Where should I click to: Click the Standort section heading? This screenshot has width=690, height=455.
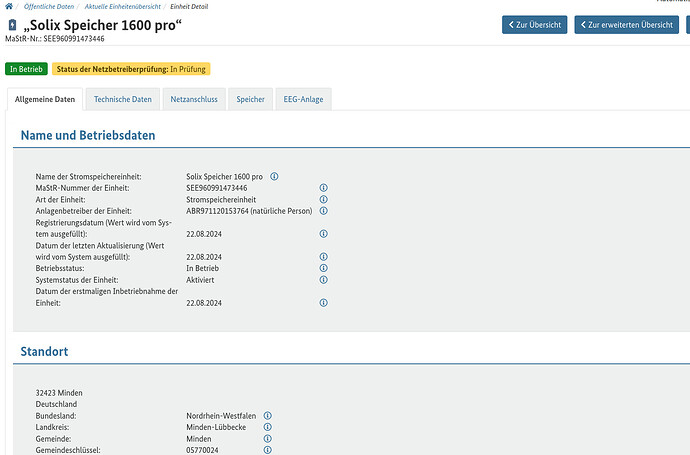tap(44, 351)
